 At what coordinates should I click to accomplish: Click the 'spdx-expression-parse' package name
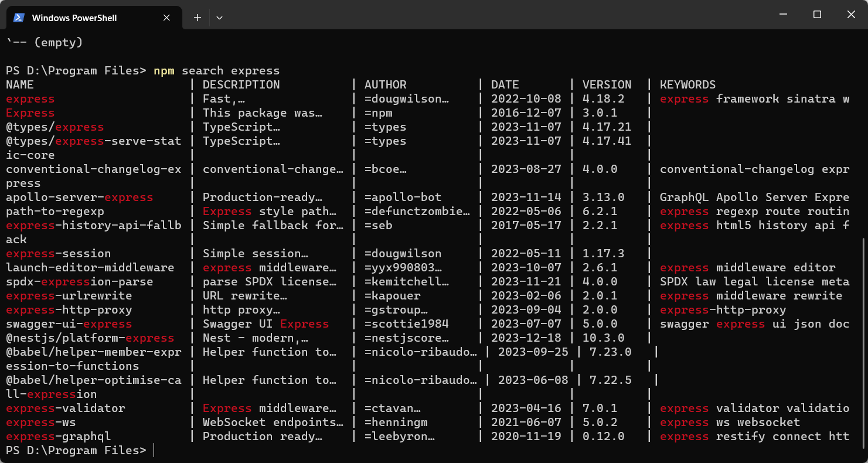80,282
